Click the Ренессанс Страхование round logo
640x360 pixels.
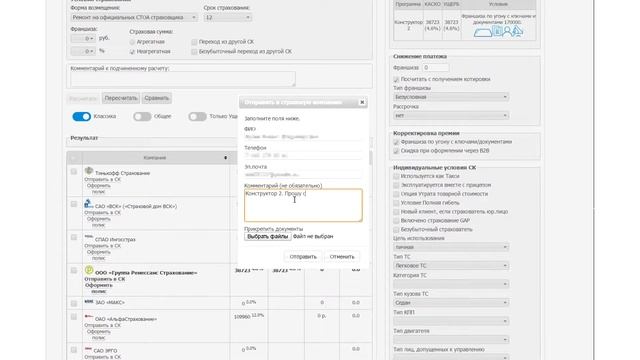(x=89, y=270)
